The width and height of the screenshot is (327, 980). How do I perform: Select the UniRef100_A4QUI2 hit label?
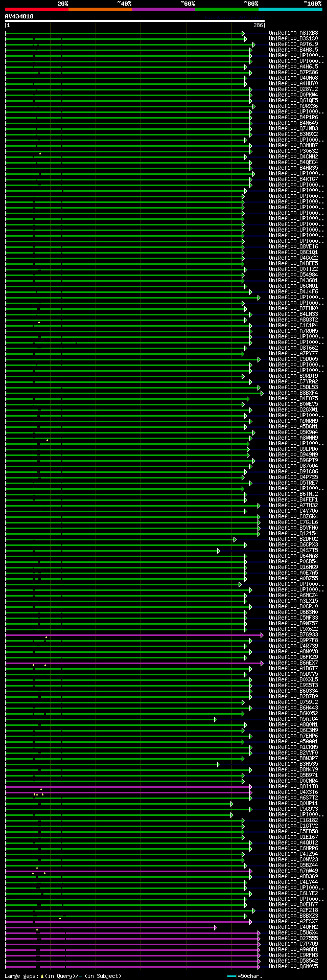click(293, 843)
